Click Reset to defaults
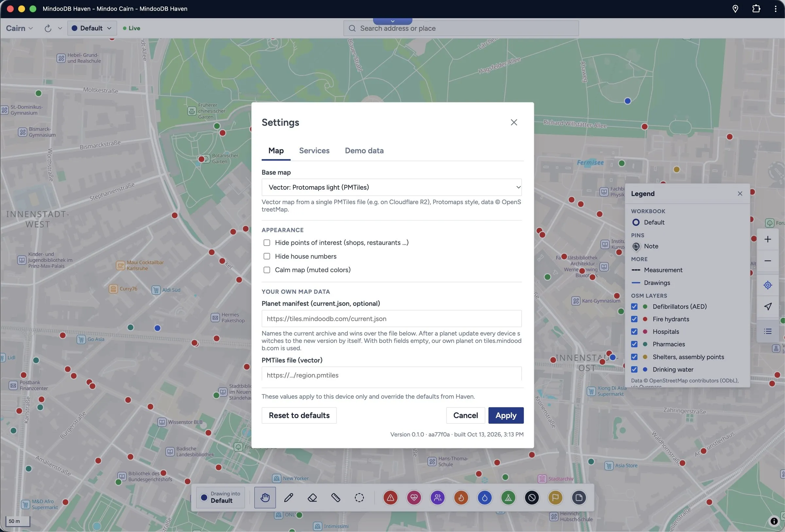The width and height of the screenshot is (785, 532). click(299, 416)
